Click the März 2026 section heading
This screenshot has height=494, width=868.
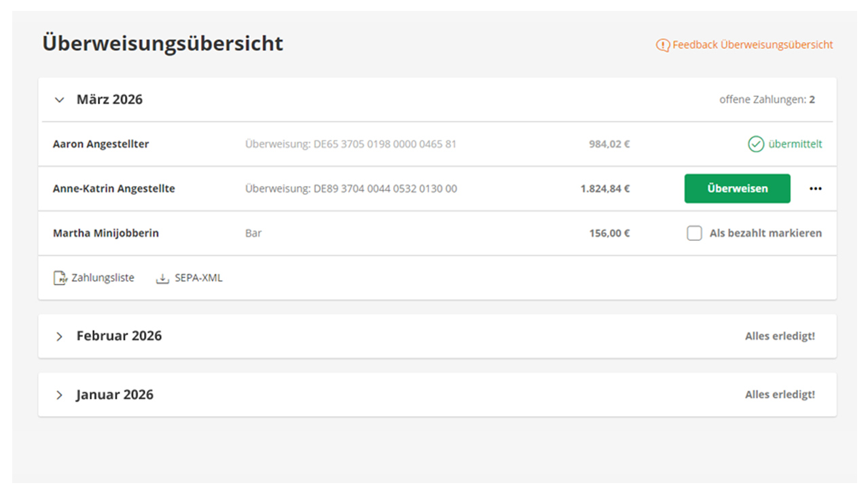pos(109,100)
